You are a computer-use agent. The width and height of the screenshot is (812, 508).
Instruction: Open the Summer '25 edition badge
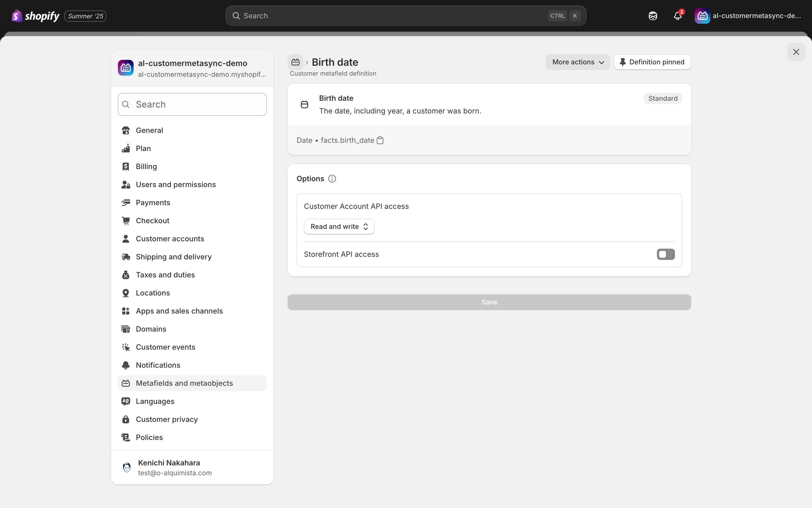pyautogui.click(x=85, y=16)
